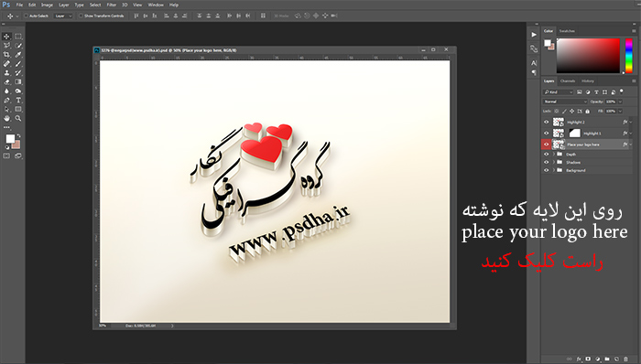Select the Rectangle shape tool
The image size is (641, 364).
(x=18, y=109)
